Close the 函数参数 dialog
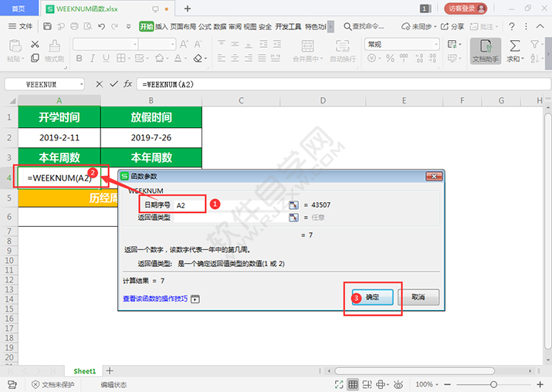The image size is (552, 392). [434, 176]
